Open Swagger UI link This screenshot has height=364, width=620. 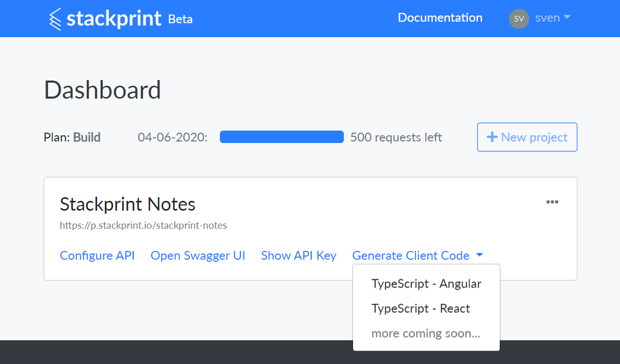pyautogui.click(x=198, y=256)
